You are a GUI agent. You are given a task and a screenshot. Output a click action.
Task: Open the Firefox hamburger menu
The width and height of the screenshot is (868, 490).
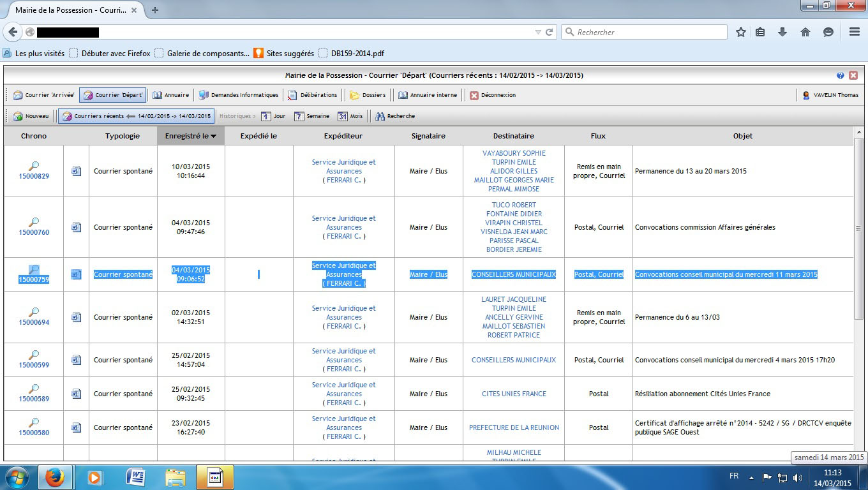point(855,32)
